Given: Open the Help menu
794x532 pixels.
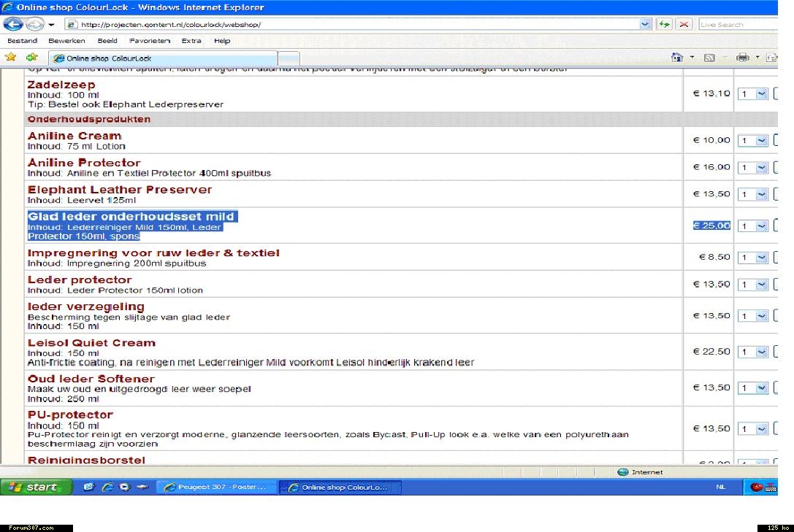Looking at the screenshot, I should point(222,40).
